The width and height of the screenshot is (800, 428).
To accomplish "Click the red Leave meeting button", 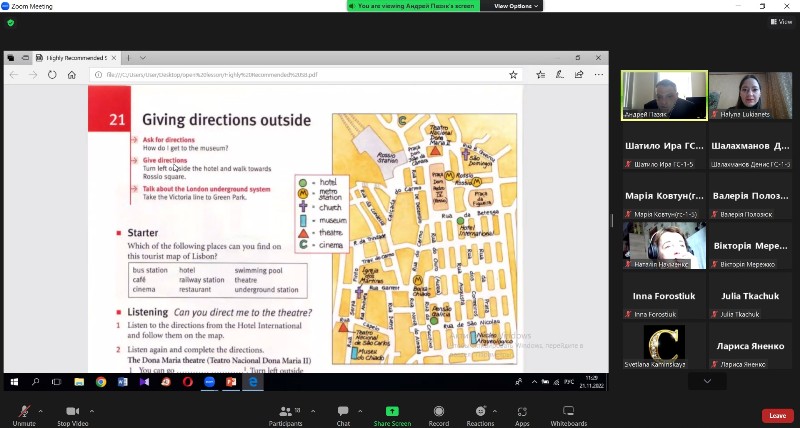I will (776, 415).
